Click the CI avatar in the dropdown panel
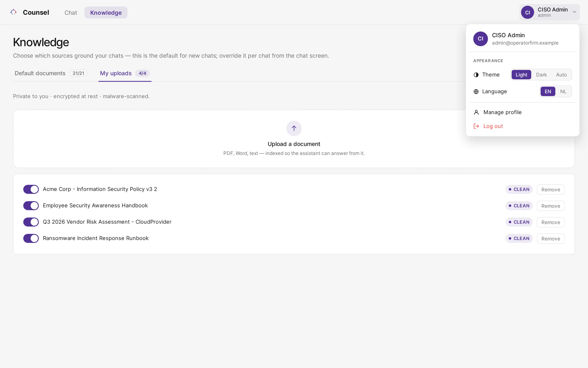 [x=480, y=39]
